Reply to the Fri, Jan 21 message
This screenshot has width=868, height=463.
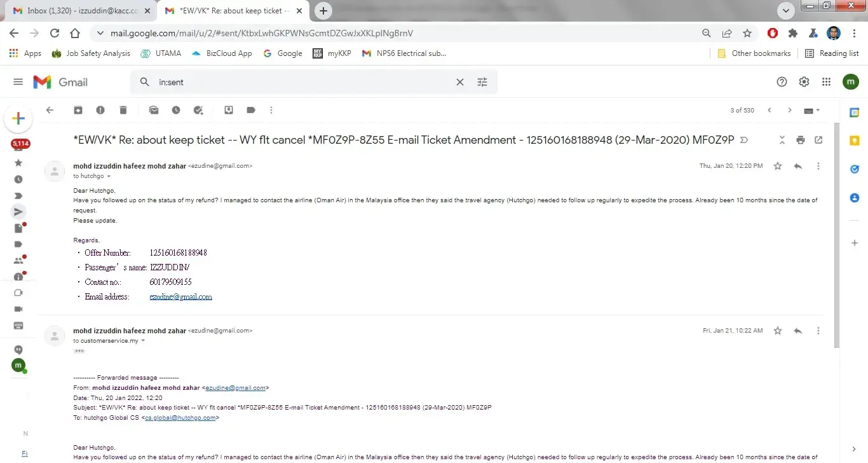click(x=798, y=331)
